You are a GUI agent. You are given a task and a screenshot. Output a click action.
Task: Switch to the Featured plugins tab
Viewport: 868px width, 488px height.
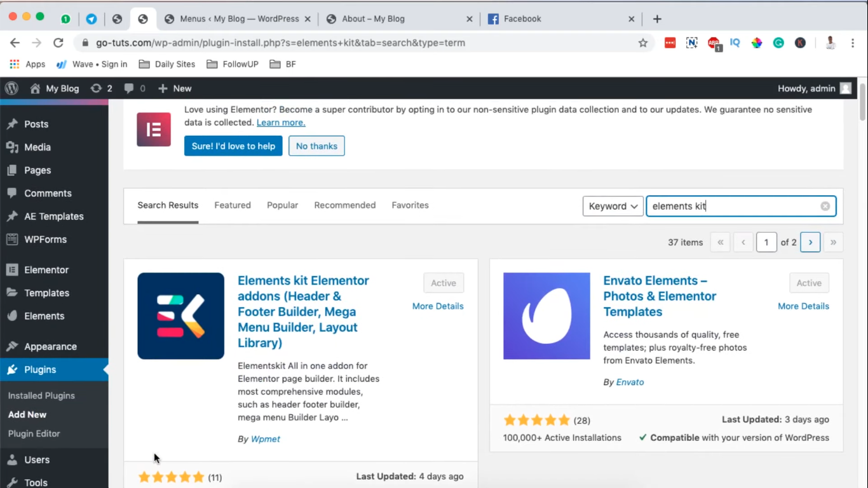233,205
